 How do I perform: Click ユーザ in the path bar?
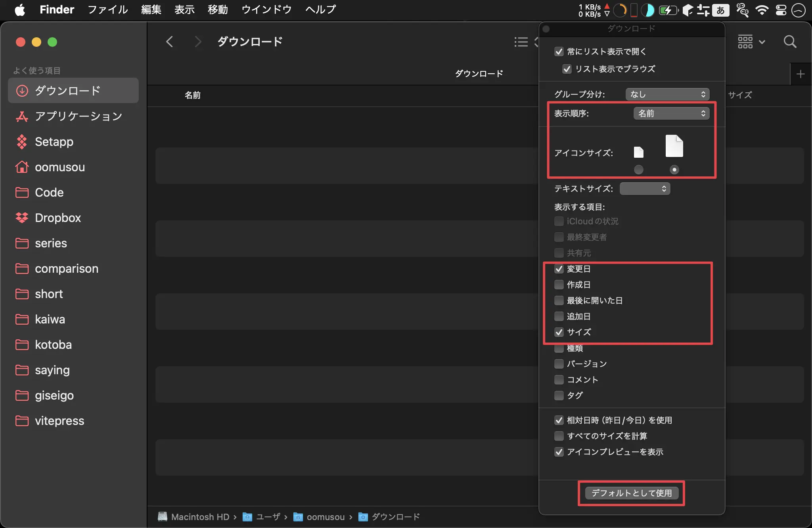pyautogui.click(x=262, y=517)
